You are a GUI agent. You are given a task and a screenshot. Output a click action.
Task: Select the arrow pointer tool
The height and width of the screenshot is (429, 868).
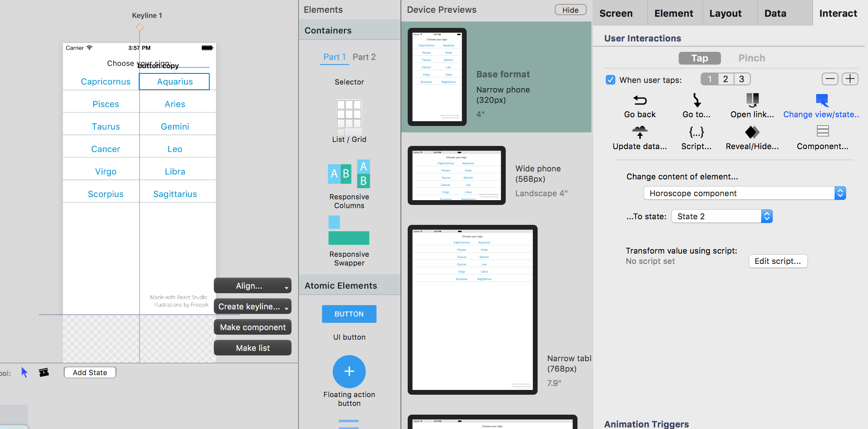coord(24,372)
